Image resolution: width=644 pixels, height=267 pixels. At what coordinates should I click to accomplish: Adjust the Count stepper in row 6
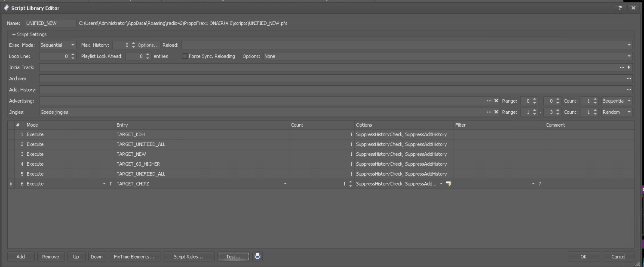351,184
